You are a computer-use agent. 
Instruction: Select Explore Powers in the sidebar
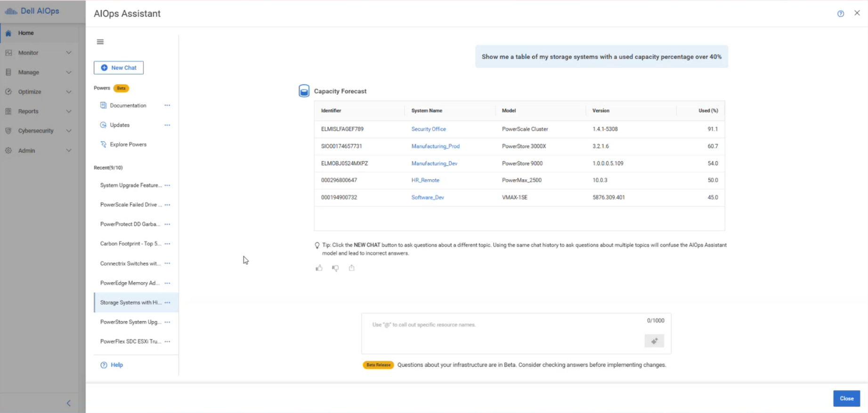[x=128, y=145]
